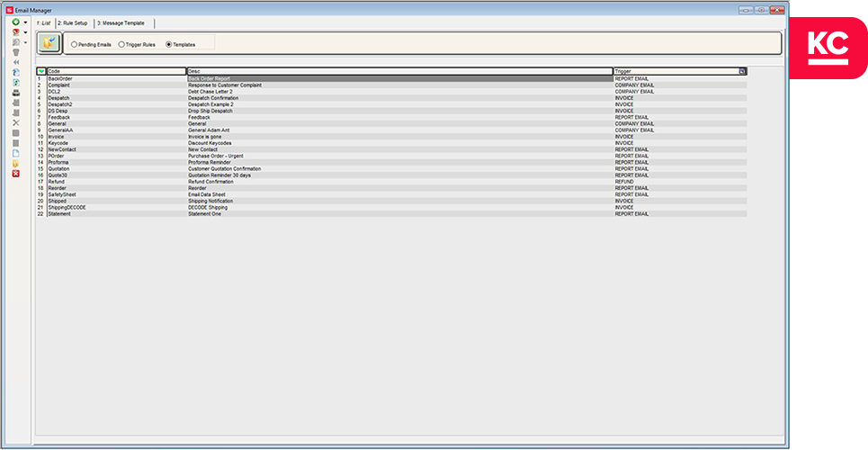This screenshot has height=450, width=868.
Task: Select the NewContact row
Action: [392, 149]
